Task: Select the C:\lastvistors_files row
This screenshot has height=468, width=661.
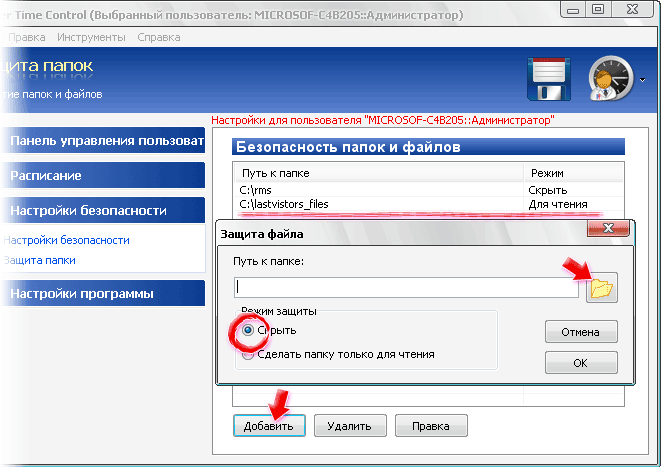Action: 428,204
